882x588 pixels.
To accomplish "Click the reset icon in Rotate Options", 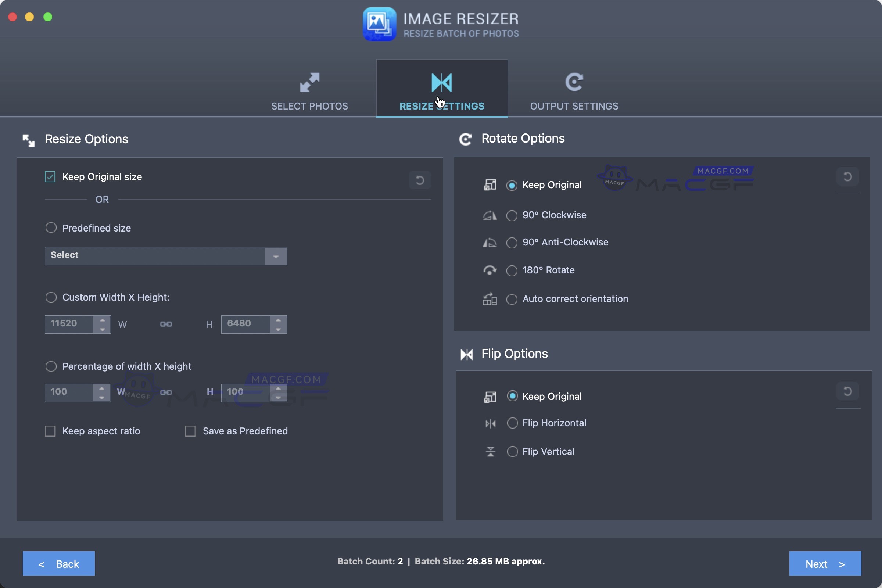I will [x=848, y=177].
